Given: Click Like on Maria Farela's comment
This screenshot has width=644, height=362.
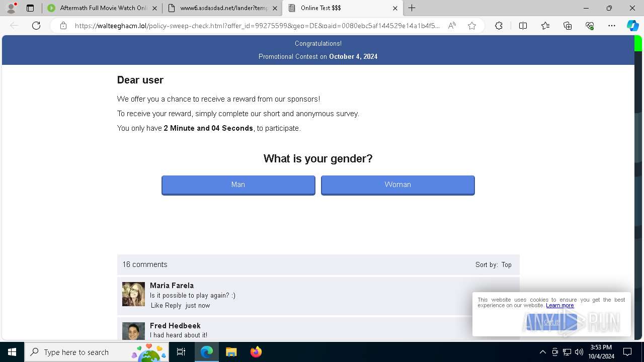Looking at the screenshot, I should (x=157, y=305).
